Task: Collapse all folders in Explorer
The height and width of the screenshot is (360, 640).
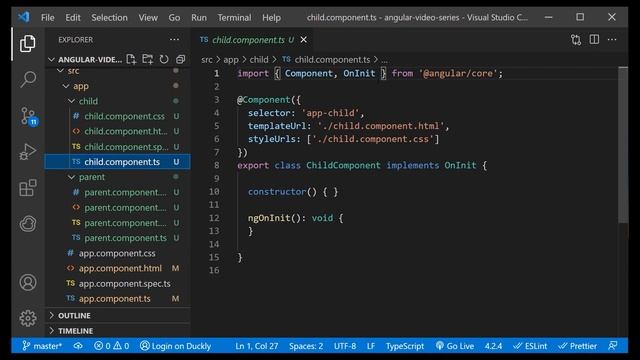Action: 180,60
